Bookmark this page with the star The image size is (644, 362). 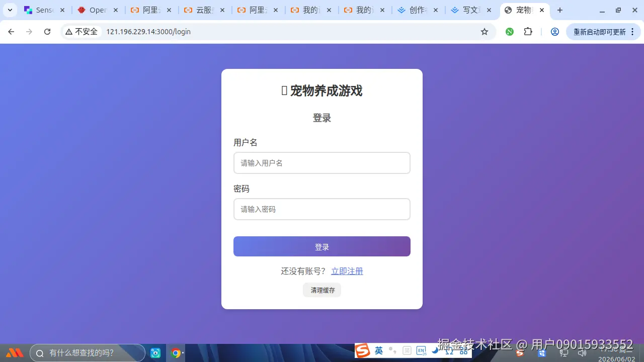click(485, 32)
